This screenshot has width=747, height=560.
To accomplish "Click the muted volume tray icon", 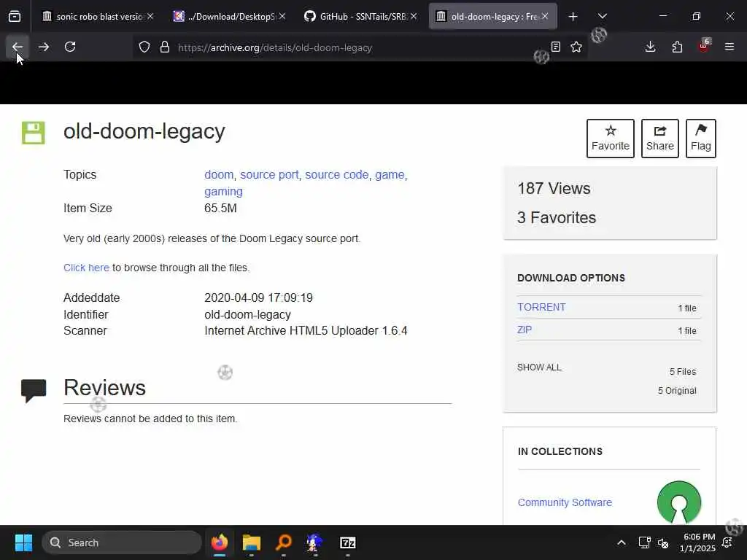I will coord(662,542).
